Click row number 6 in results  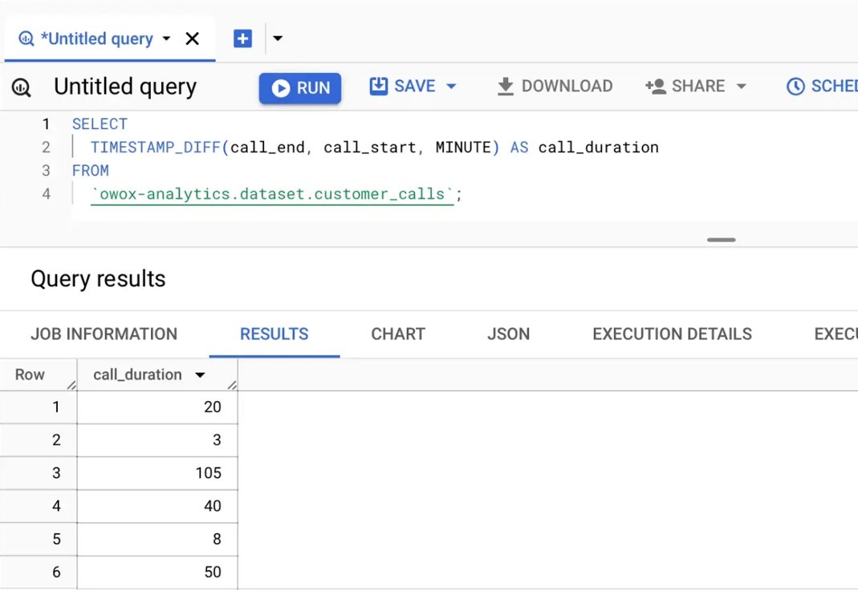click(x=56, y=572)
